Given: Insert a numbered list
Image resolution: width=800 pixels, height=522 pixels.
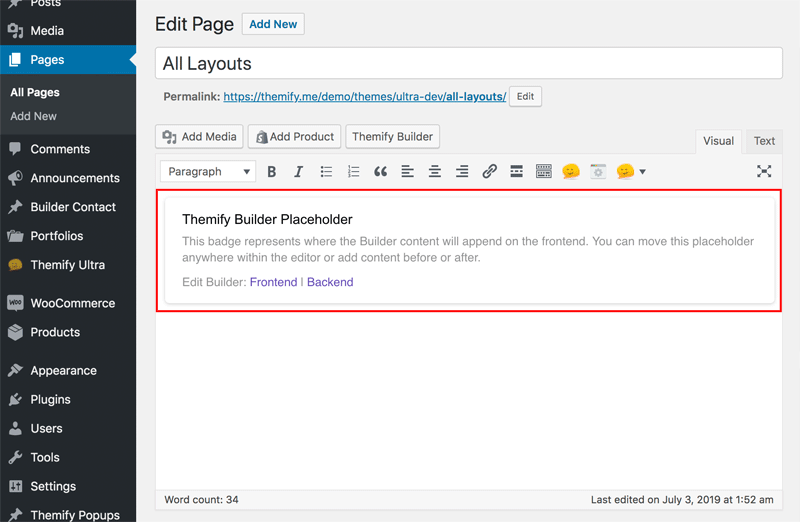Looking at the screenshot, I should [x=353, y=171].
